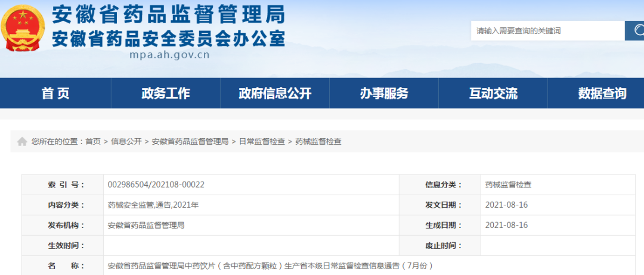Click content category 药械安全监管,通告,2021年
The image size is (644, 275).
point(153,205)
